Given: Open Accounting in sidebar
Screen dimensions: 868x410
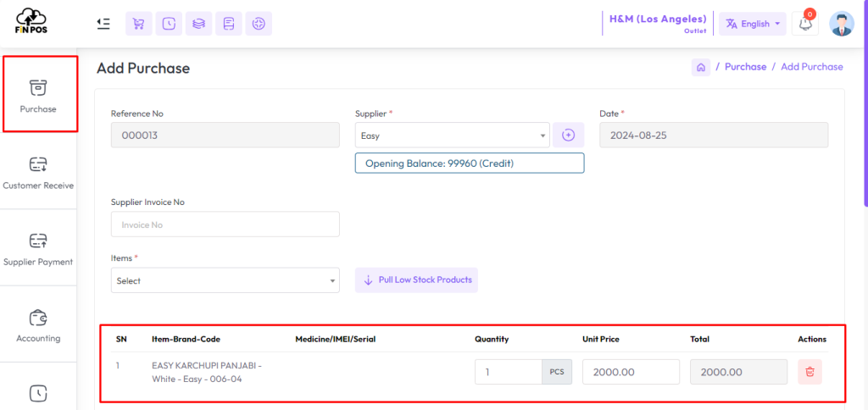Looking at the screenshot, I should click(x=38, y=324).
